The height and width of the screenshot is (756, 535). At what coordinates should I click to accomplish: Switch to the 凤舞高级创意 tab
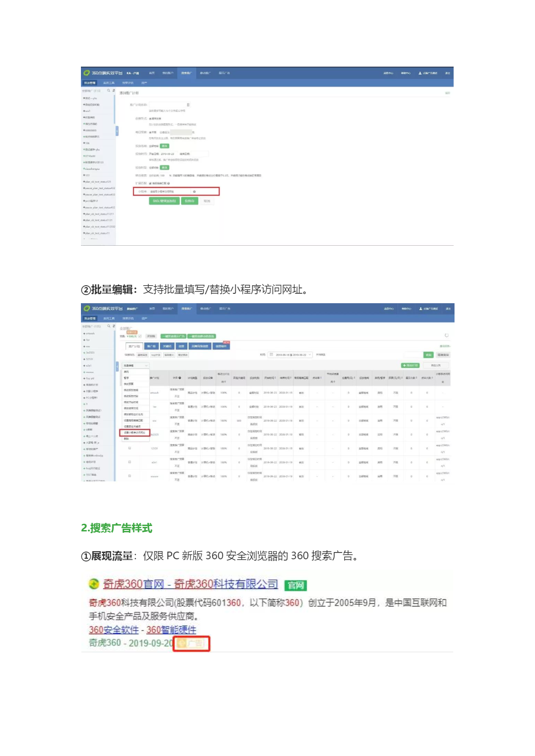200,346
